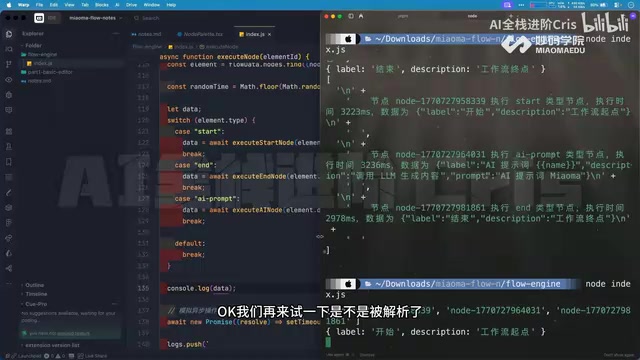Open the Blocks menu
Image resolution: width=640 pixels, height=360 pixels.
tap(102, 5)
